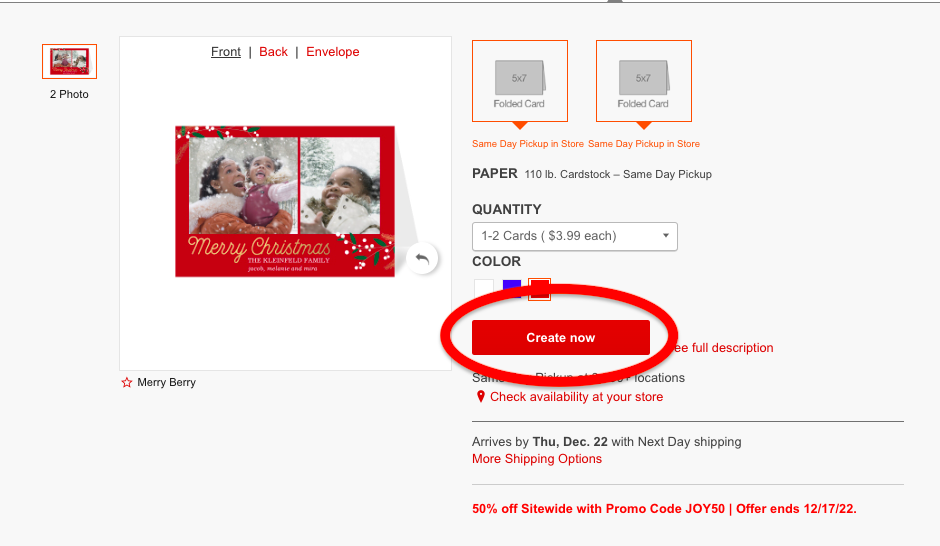Open the Quantity dropdown
Viewport: 940px width, 546px height.
pyautogui.click(x=575, y=236)
